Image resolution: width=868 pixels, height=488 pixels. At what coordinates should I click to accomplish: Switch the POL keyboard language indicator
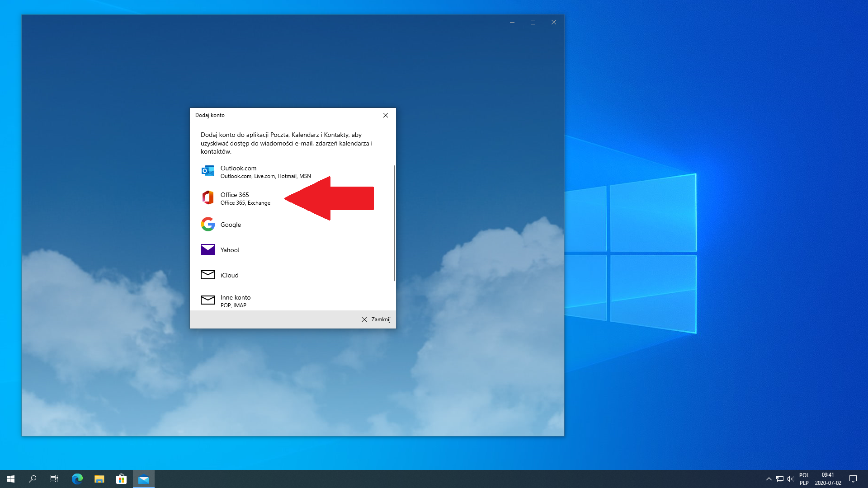click(x=804, y=479)
